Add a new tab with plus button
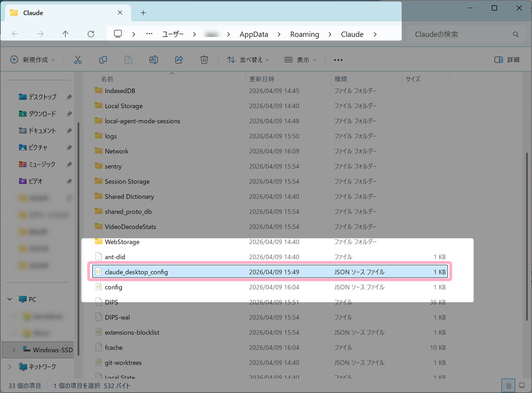Image resolution: width=532 pixels, height=393 pixels. [x=143, y=13]
